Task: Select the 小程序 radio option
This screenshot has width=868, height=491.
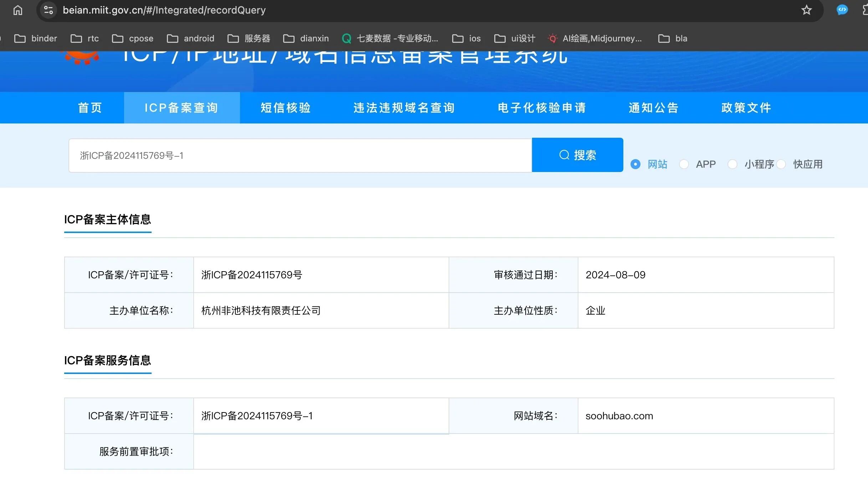Action: [732, 164]
